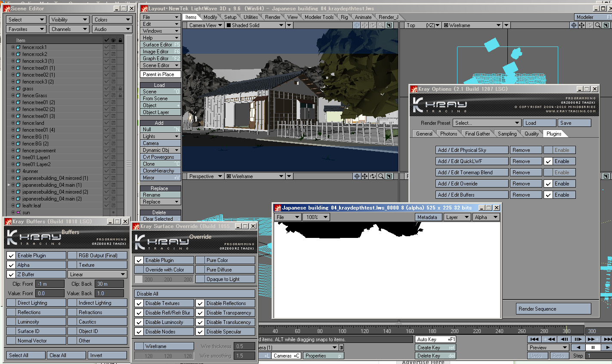The image size is (612, 364).
Task: Open the Render tab in Layout
Action: [272, 17]
